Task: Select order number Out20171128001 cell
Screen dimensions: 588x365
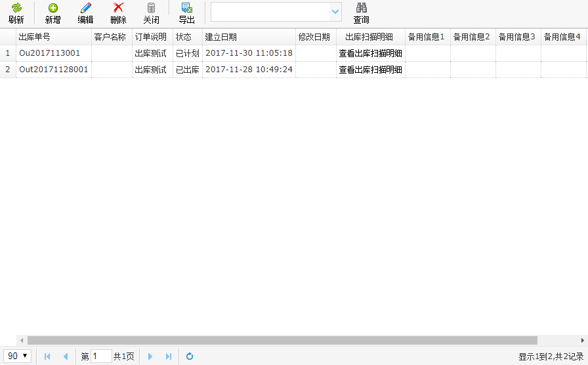Action: 54,70
